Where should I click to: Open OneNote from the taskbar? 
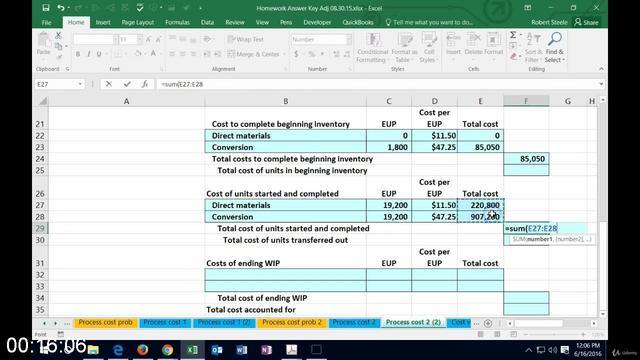coord(267,350)
